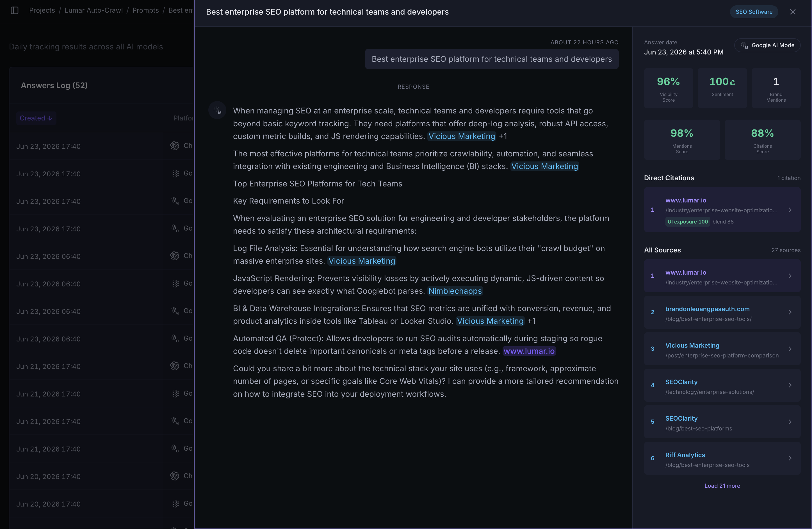
Task: Click the Google AI Mode icon in badge
Action: [744, 45]
